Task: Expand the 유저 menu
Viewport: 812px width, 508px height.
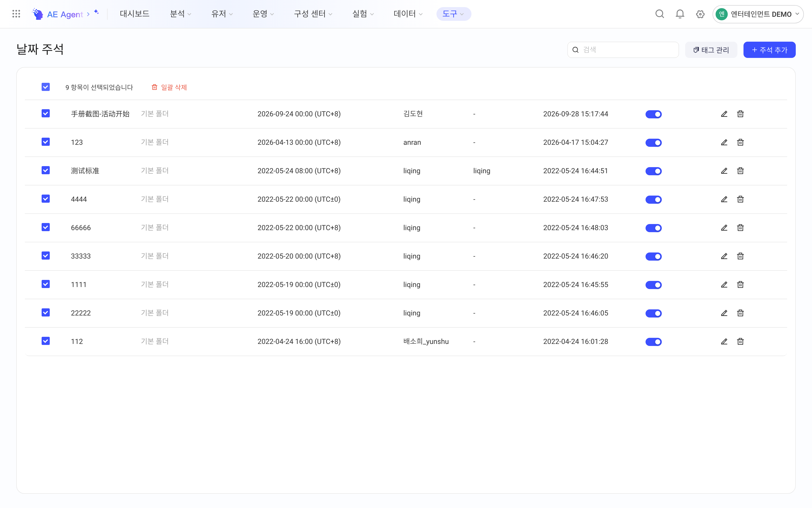Action: (x=222, y=14)
